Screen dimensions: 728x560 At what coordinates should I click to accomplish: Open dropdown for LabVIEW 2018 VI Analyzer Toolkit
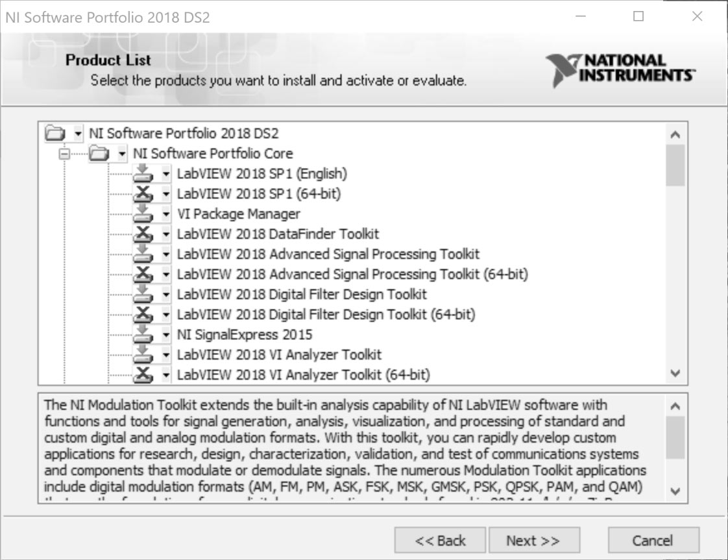click(166, 355)
